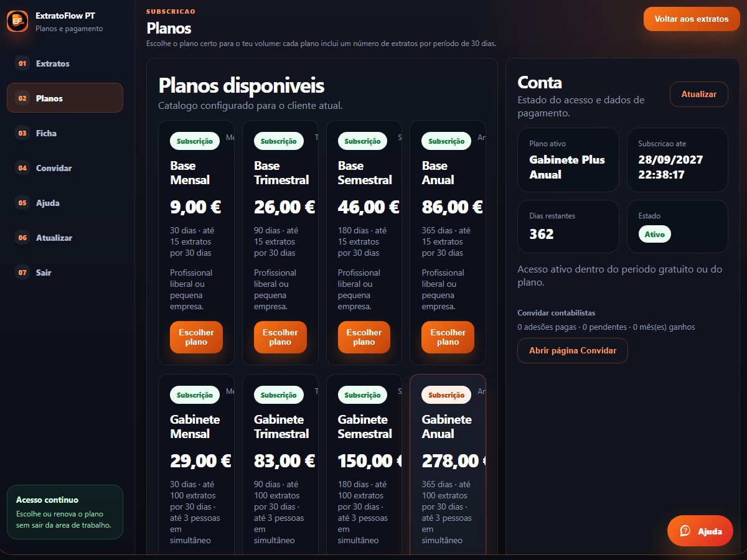
Task: Click the 46,00 € price
Action: point(369,207)
